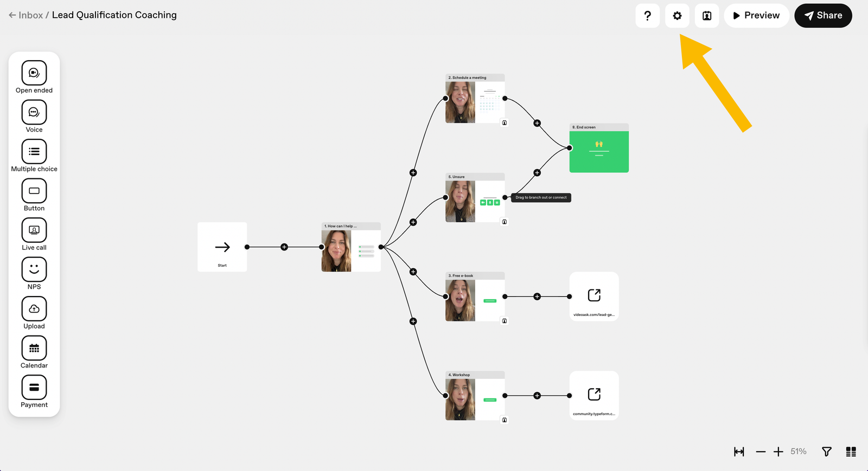Select the Upload step icon

click(34, 308)
